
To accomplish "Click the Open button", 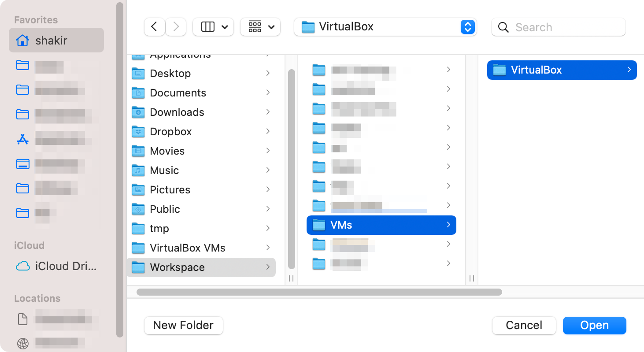I will coord(594,326).
